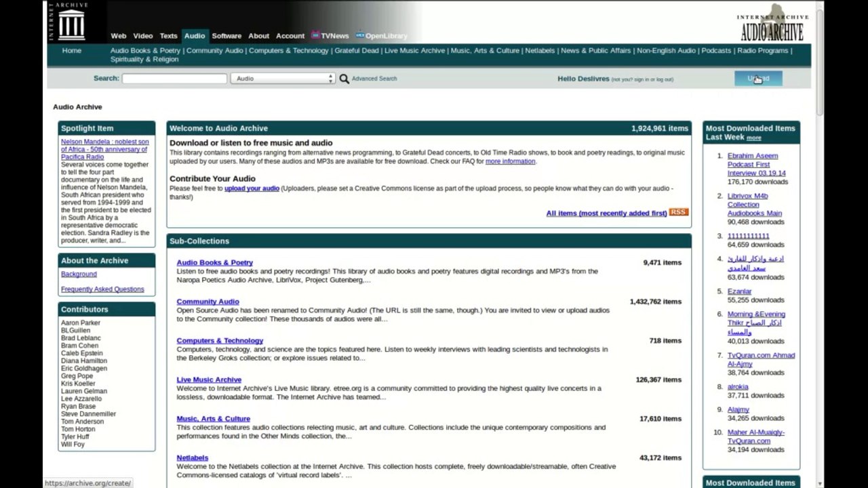Viewport: 868px width, 488px height.
Task: Open Live Music Archive nav bar link
Action: [415, 51]
